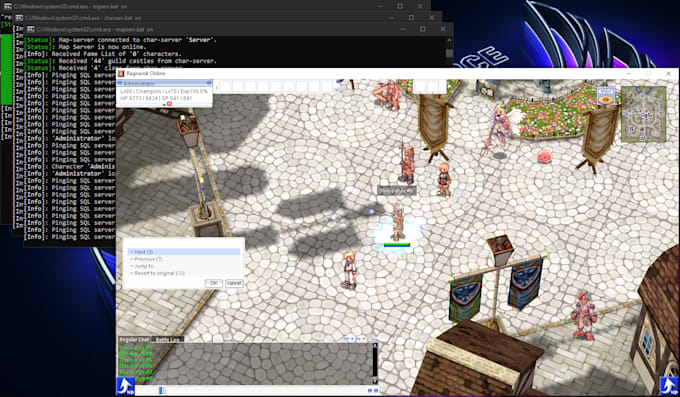680x397 pixels.
Task: Choose Jump to in the NPC menu
Action: coord(183,266)
